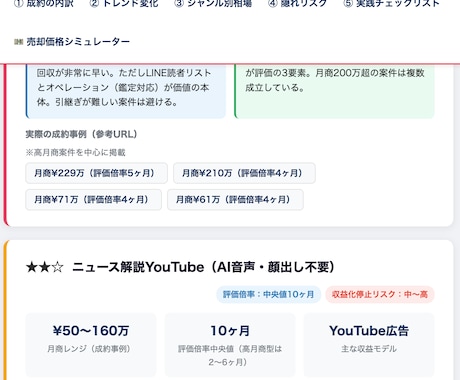
Task: Open the ① 成約の内訳 section tab
Action: [44, 3]
